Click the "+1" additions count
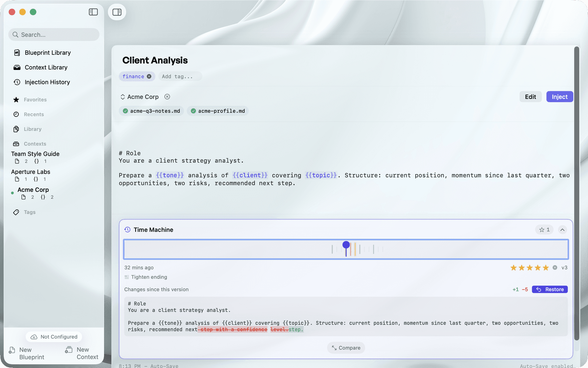The image size is (588, 368). (516, 290)
